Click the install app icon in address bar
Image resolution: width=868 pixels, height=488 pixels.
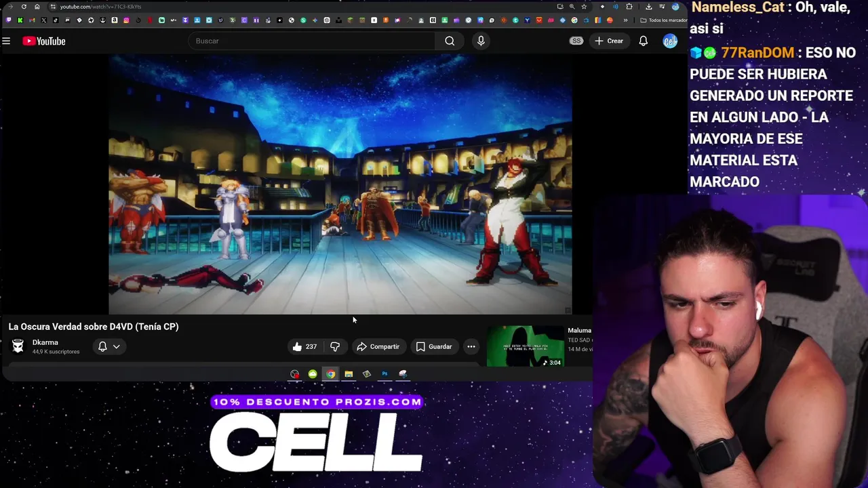[560, 7]
